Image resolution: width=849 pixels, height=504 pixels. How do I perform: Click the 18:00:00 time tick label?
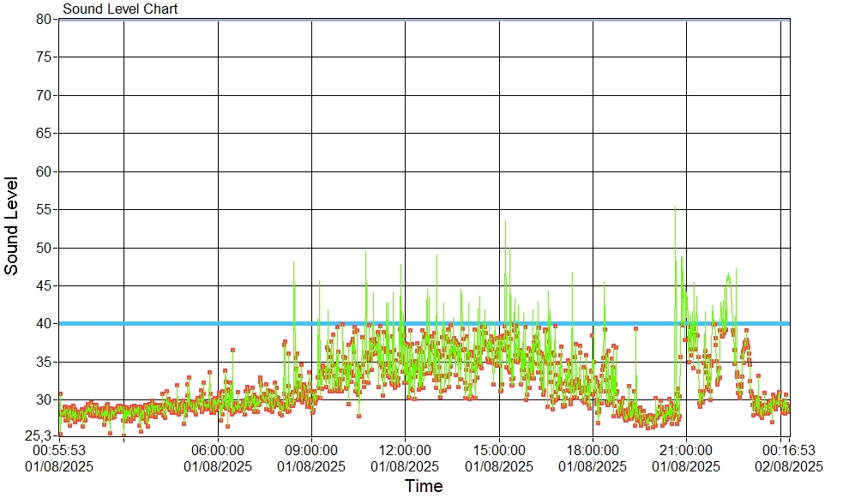(593, 449)
